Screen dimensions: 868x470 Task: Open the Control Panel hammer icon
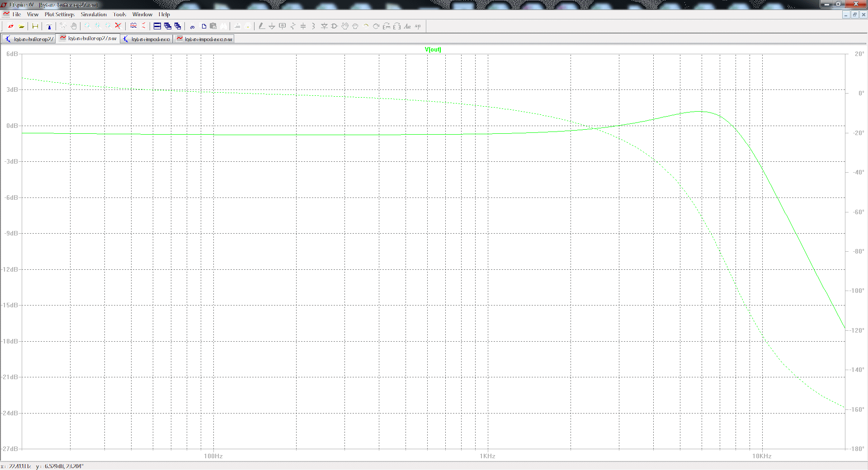pos(49,26)
